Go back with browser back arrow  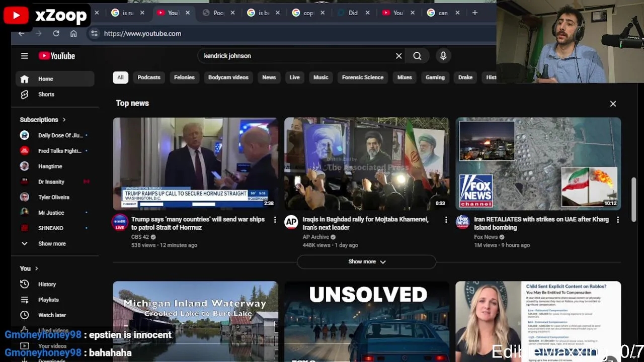pos(21,33)
